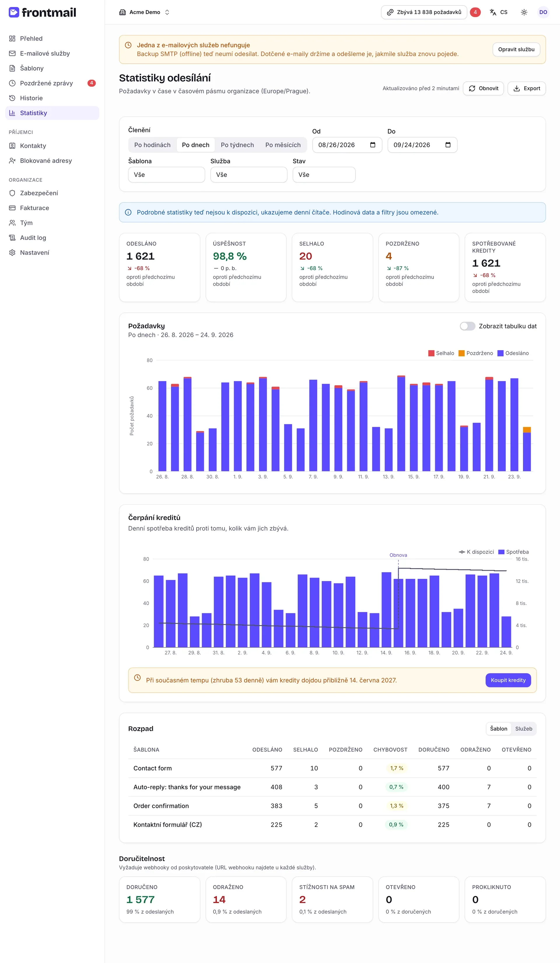Click Zbývá 13 838 požadavků button
This screenshot has height=963, width=560.
pyautogui.click(x=424, y=12)
